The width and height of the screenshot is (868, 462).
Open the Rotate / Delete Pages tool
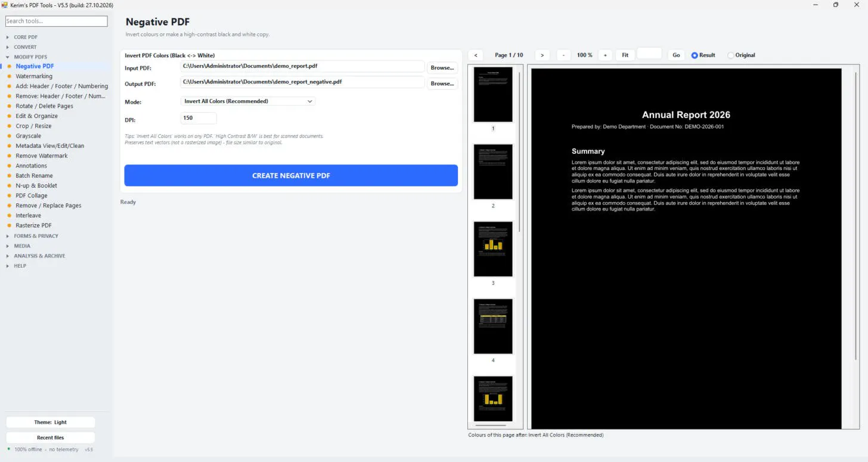[x=44, y=106]
